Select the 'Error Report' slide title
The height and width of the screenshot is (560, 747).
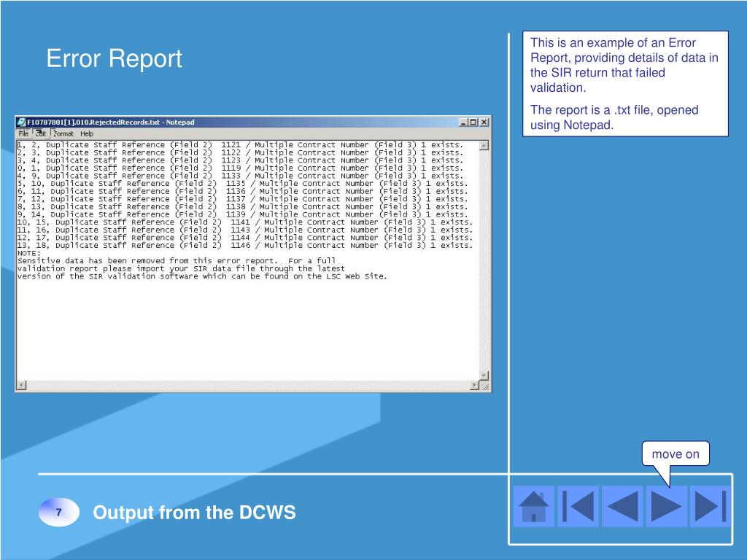point(115,58)
